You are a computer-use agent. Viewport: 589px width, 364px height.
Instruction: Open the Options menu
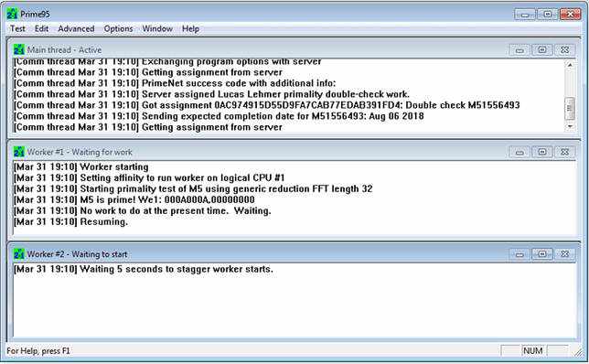click(x=118, y=28)
